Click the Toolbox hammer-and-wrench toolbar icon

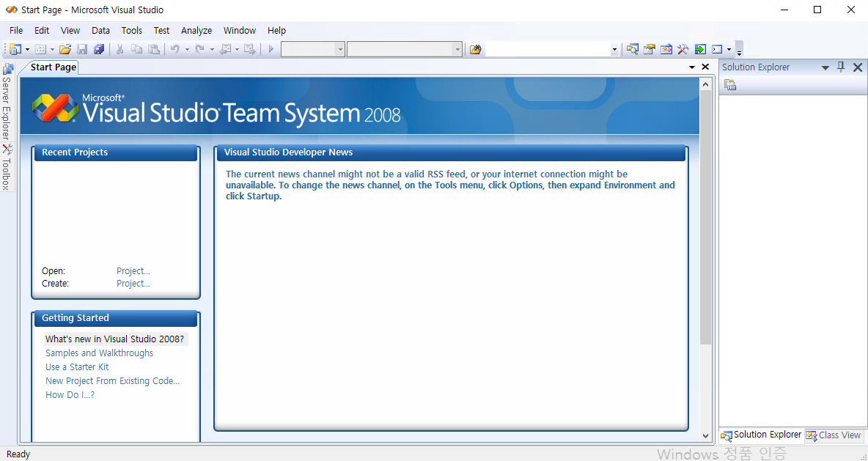coord(683,49)
